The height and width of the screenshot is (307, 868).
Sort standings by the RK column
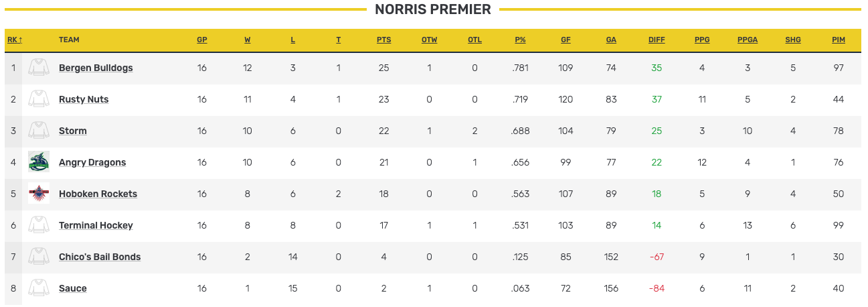pos(15,40)
